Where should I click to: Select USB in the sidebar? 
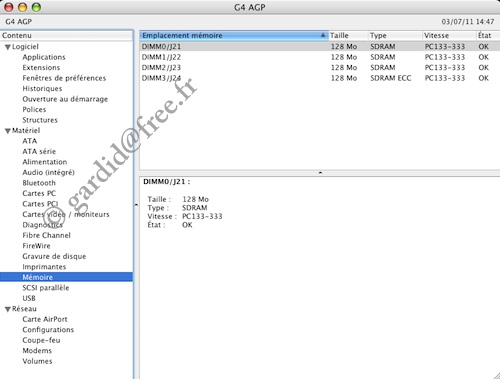click(29, 298)
